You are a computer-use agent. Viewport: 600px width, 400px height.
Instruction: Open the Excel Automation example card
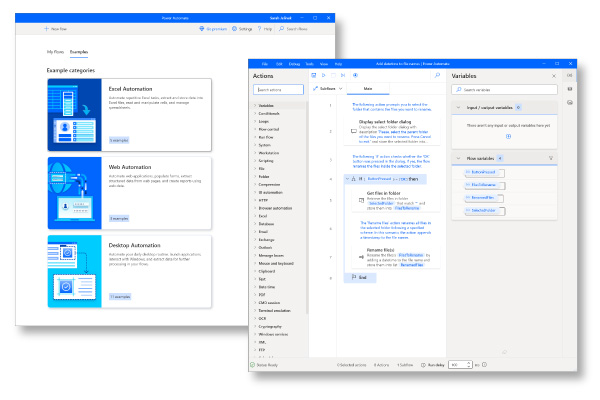130,115
